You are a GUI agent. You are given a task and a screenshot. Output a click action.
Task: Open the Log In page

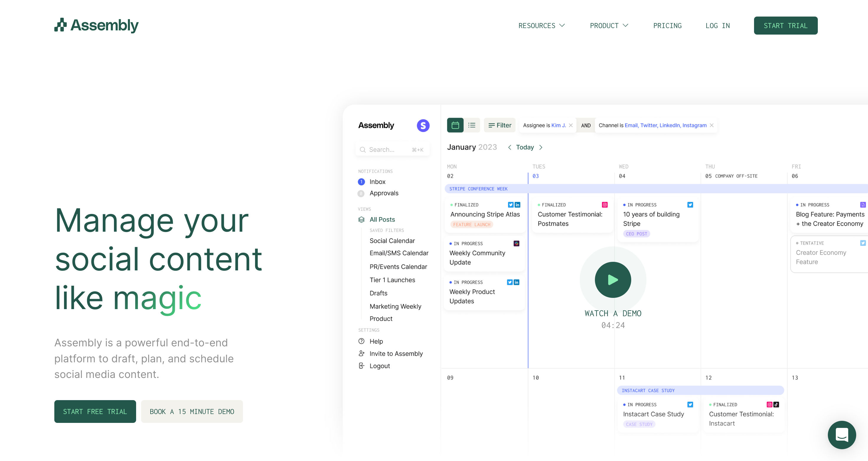pyautogui.click(x=717, y=26)
